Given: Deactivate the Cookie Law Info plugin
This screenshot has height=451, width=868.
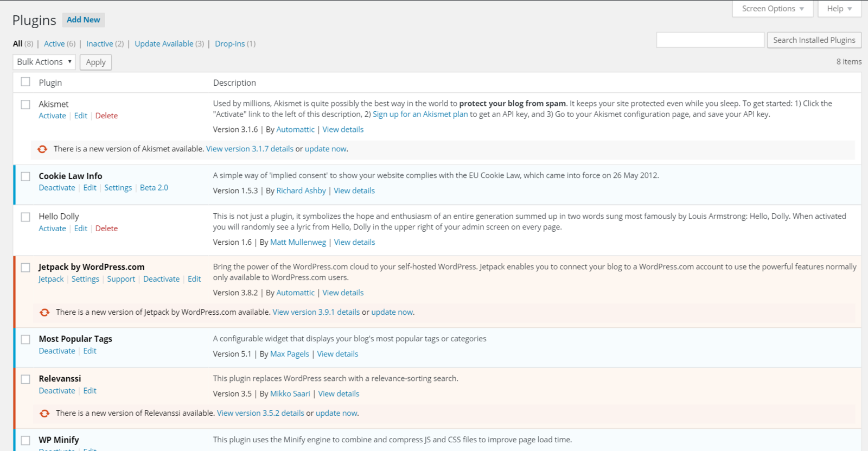Looking at the screenshot, I should 57,188.
